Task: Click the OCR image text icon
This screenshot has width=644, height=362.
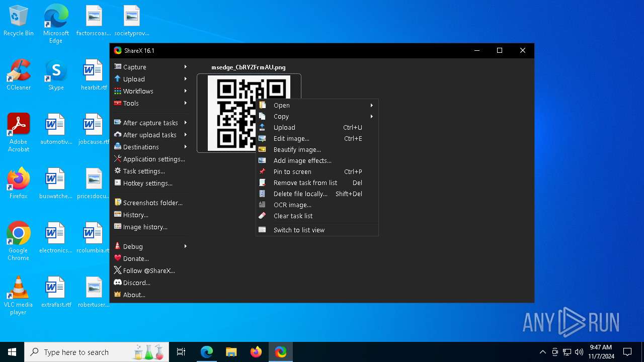Action: click(262, 205)
